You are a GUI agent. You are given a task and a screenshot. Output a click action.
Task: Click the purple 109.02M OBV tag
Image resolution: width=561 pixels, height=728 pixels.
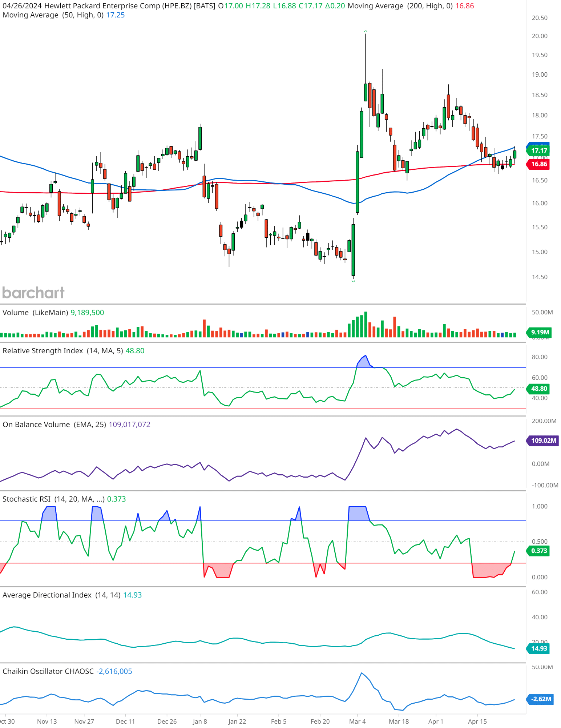tap(543, 441)
